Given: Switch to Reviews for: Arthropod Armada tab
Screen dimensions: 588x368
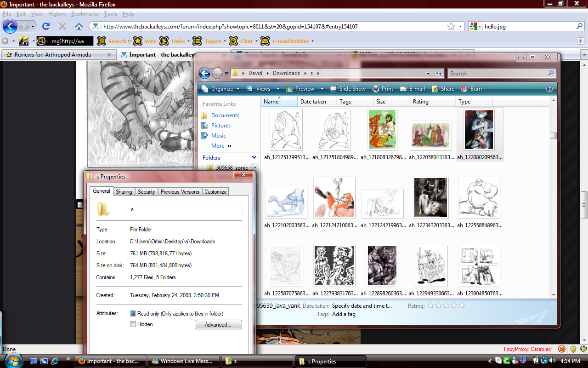Looking at the screenshot, I should (57, 55).
